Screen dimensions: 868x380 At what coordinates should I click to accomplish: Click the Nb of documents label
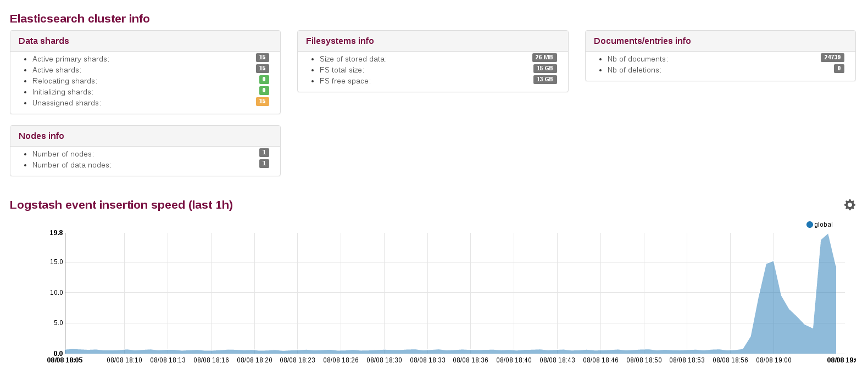coord(638,59)
